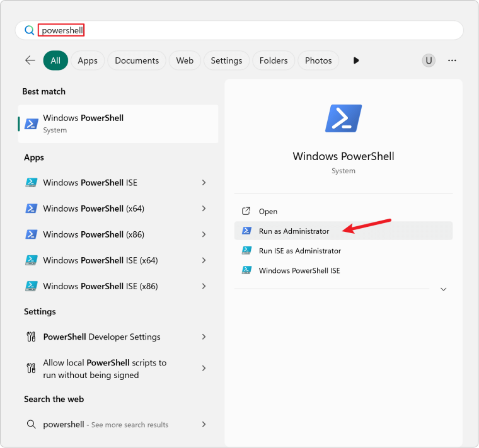Choose Run ISE as Administrator
This screenshot has height=448, width=479.
[x=343, y=251]
